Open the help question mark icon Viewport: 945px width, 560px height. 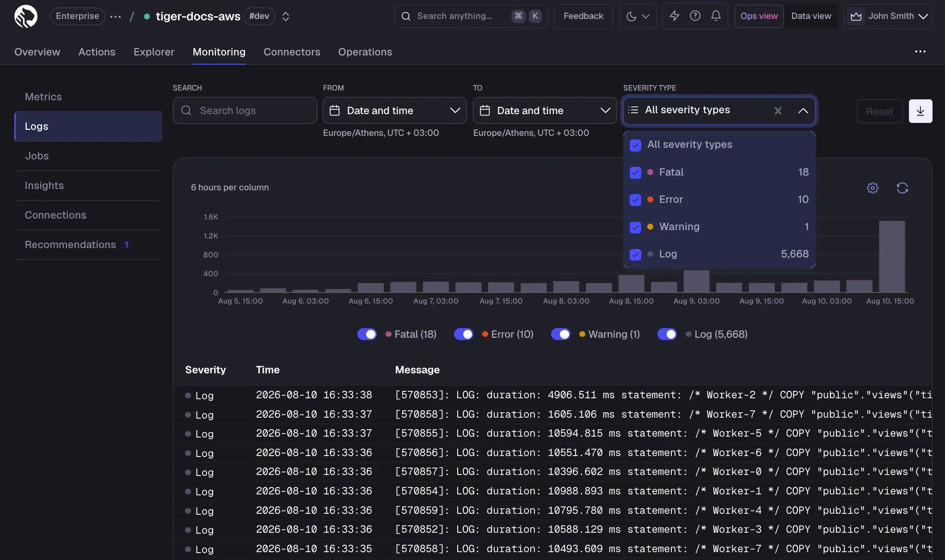695,16
